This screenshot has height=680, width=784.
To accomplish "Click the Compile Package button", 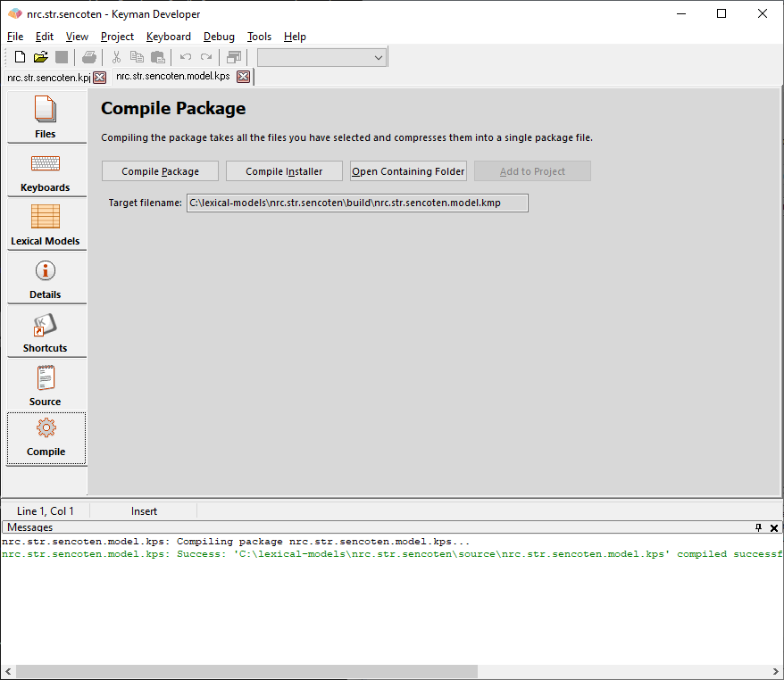I will click(160, 171).
